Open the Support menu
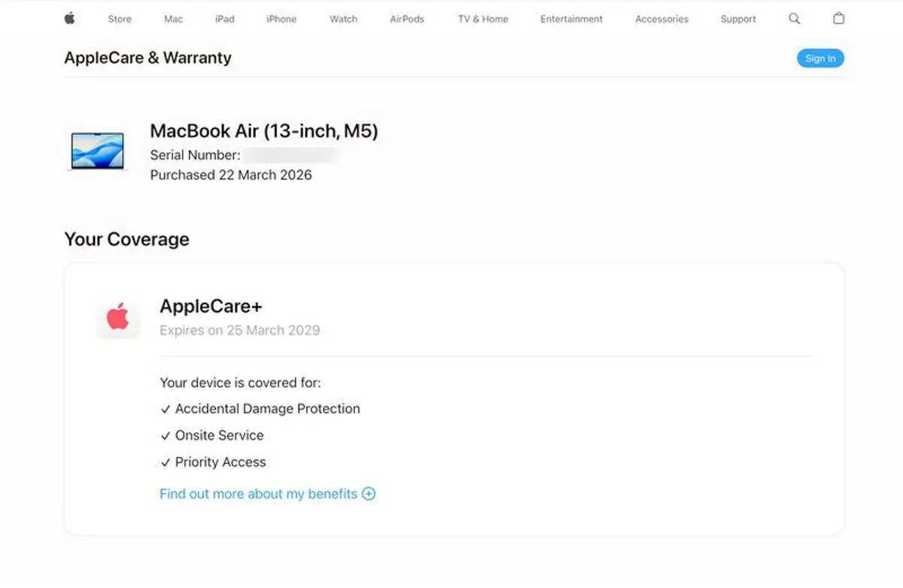 [738, 19]
